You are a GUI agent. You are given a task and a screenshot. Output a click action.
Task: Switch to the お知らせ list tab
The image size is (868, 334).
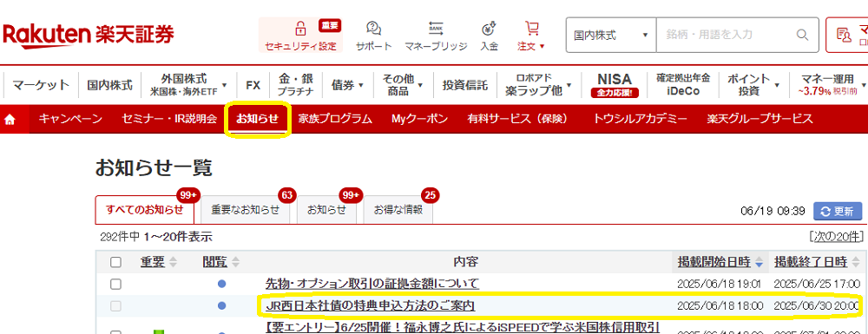point(326,210)
